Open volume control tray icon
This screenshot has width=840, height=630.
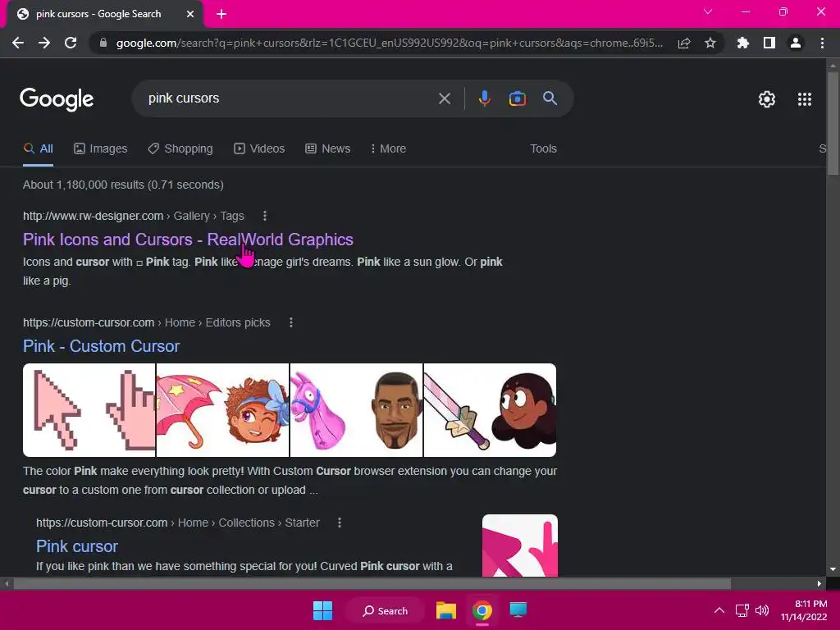(x=762, y=610)
